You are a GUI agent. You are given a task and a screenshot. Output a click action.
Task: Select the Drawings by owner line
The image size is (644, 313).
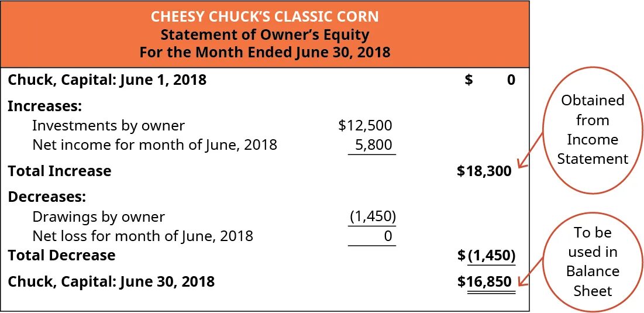[98, 217]
